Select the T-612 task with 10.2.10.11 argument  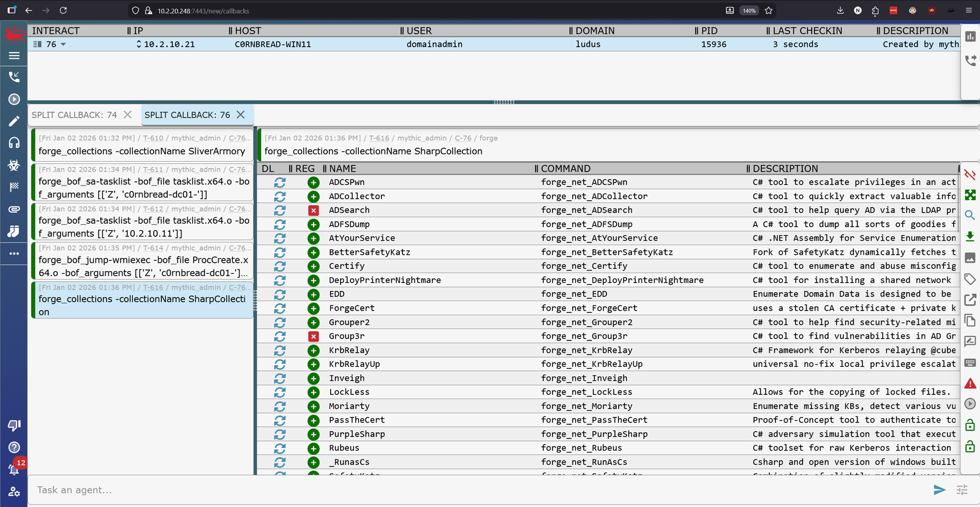tap(143, 222)
